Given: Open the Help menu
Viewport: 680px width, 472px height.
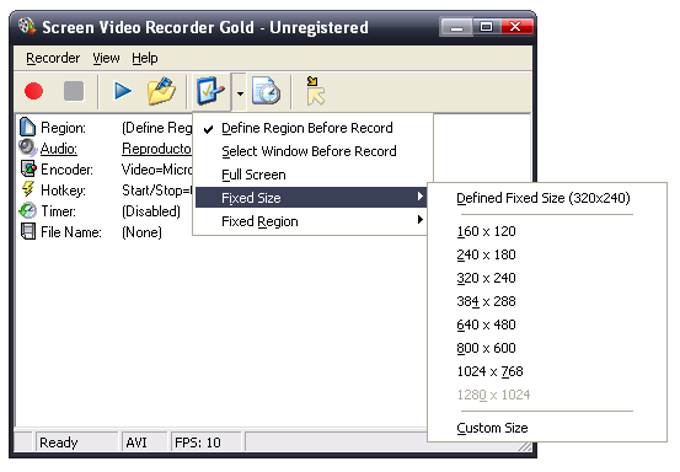Looking at the screenshot, I should tap(145, 58).
